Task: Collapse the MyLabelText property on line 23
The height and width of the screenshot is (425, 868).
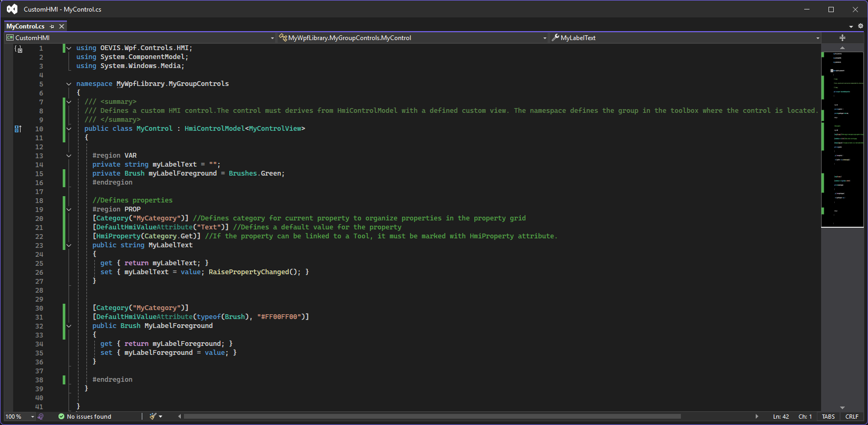Action: coord(69,245)
